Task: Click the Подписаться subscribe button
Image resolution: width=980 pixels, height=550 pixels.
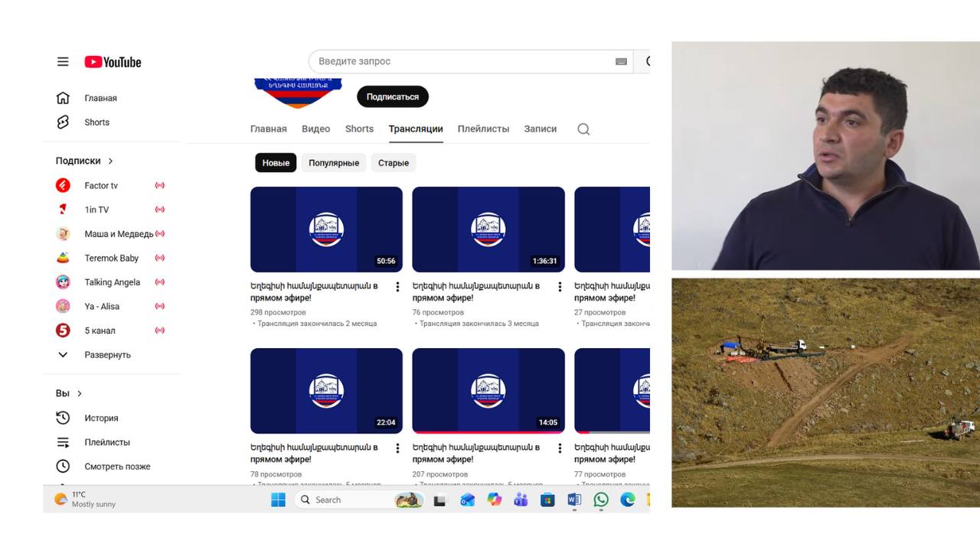Action: [392, 97]
